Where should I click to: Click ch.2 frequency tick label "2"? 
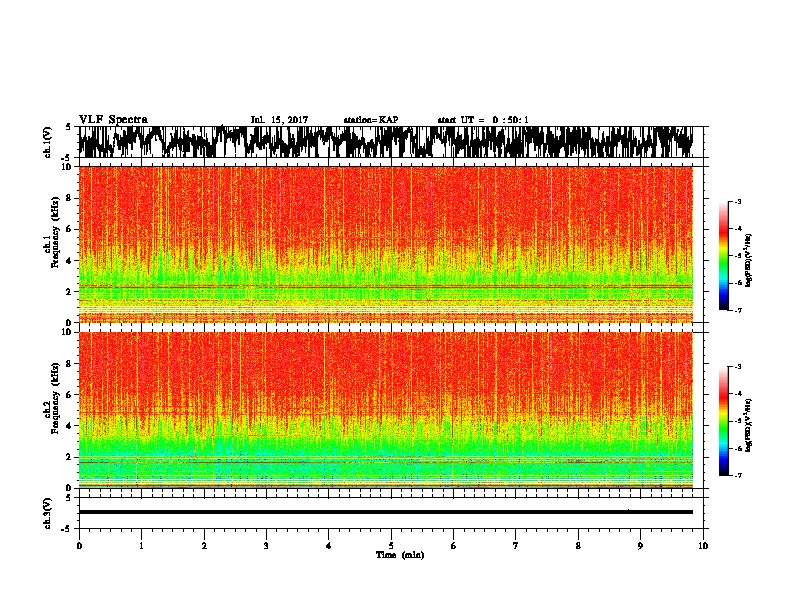[69, 457]
